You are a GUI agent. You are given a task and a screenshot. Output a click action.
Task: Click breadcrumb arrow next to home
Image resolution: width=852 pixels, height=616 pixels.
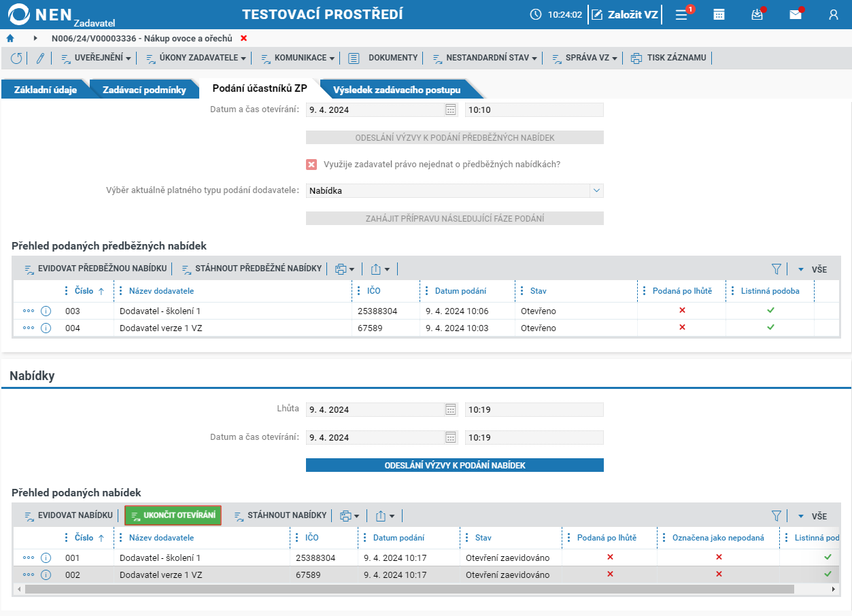click(x=35, y=38)
